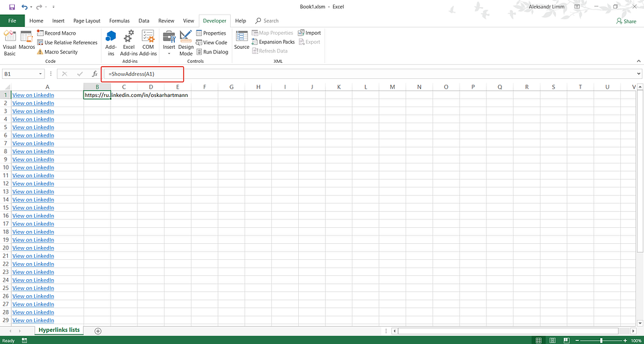
Task: Click the View on LinkedIn link in row 29
Action: pos(33,320)
